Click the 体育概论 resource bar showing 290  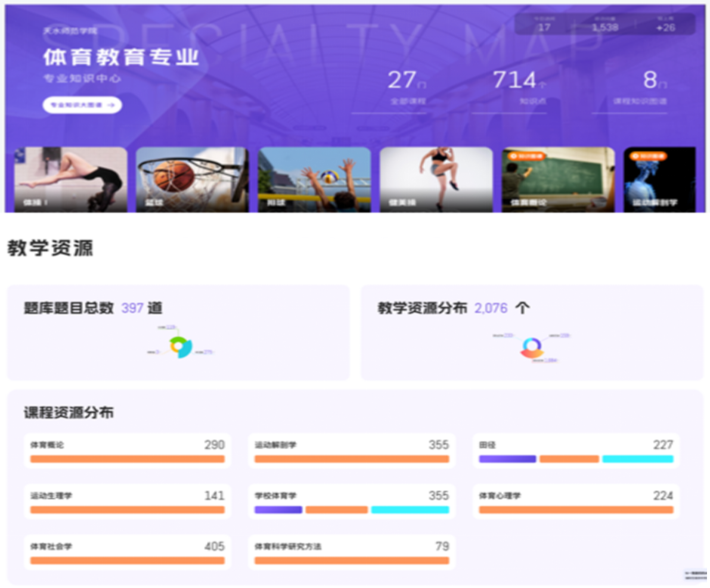pyautogui.click(x=127, y=459)
